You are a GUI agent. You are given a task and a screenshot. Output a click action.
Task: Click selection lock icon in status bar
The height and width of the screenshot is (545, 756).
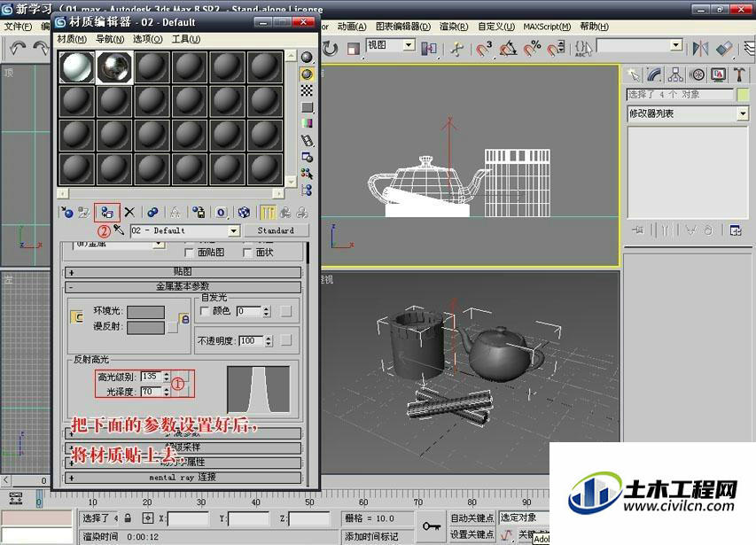pos(128,518)
